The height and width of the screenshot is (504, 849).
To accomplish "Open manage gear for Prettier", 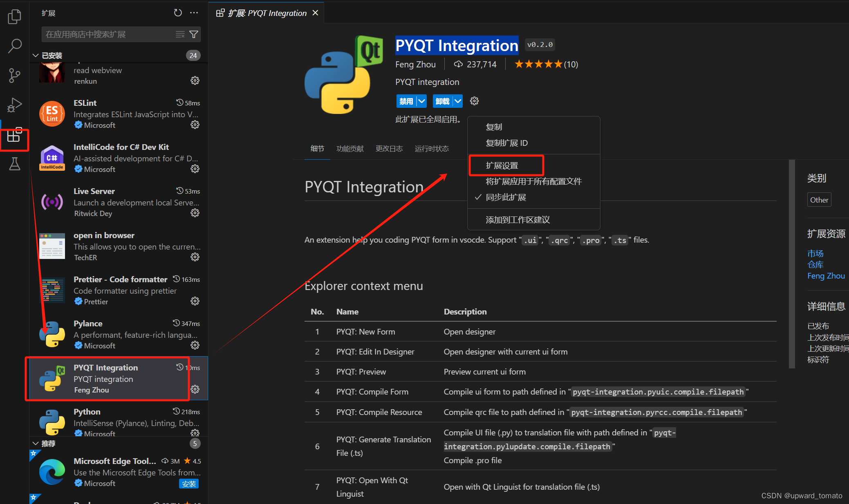I will click(x=195, y=301).
